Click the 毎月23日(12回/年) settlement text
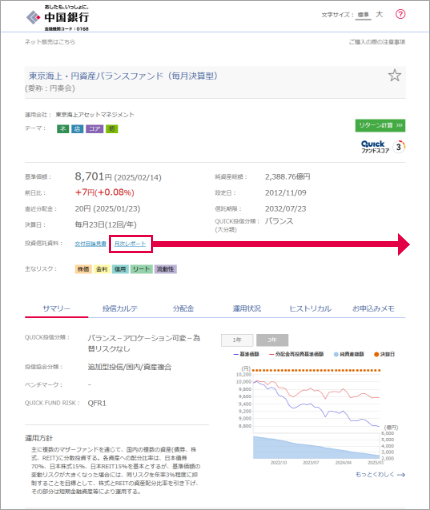 [106, 225]
